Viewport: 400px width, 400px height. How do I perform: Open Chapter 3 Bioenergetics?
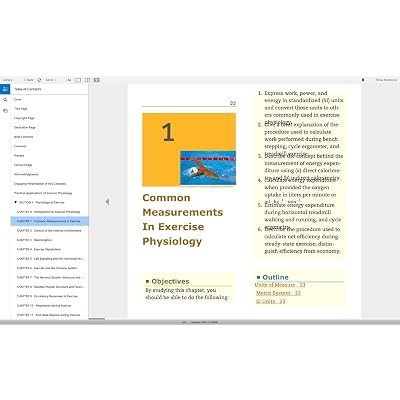click(x=34, y=240)
